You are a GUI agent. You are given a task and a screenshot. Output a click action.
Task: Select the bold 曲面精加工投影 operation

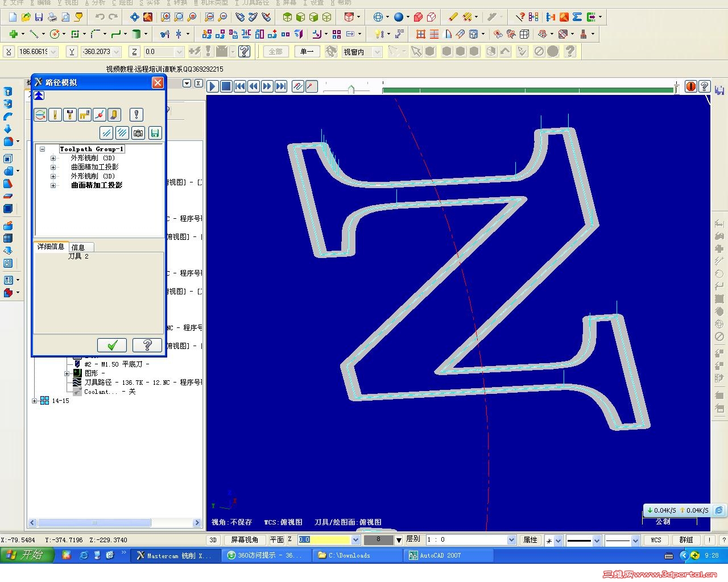[x=97, y=185]
